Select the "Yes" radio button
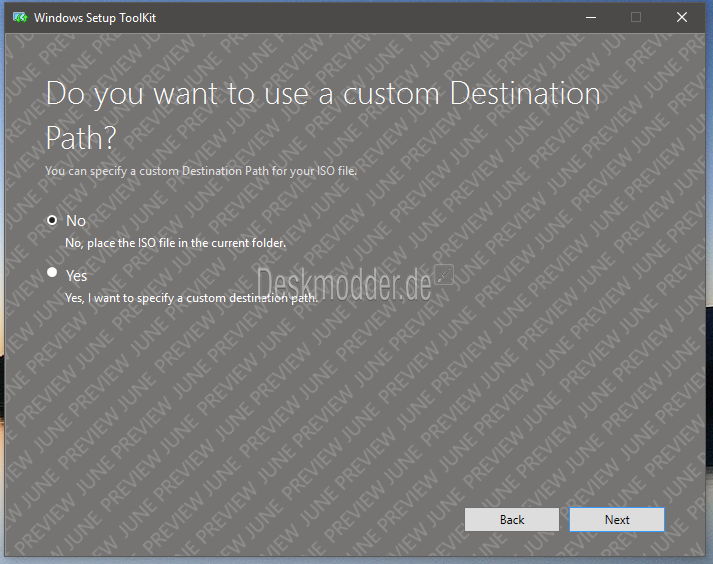 coord(52,272)
